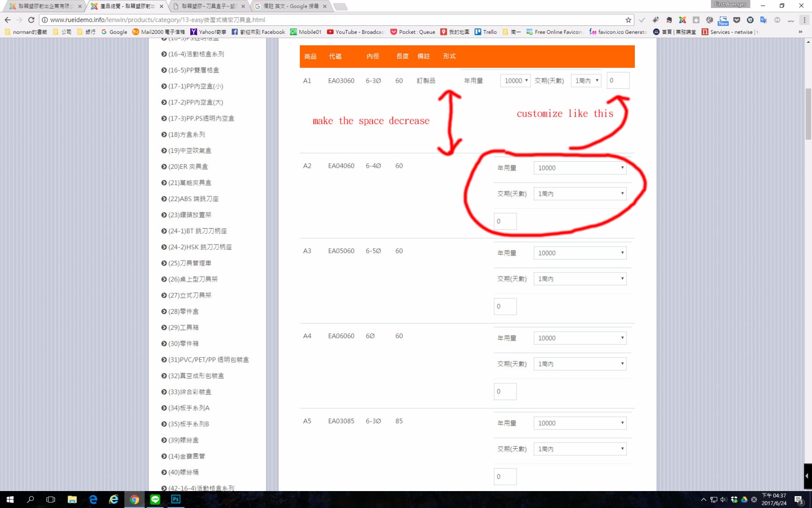Screen dimensions: 812x508
Task: Open category (34)板手系列A in sidebar
Action: pyautogui.click(x=189, y=408)
